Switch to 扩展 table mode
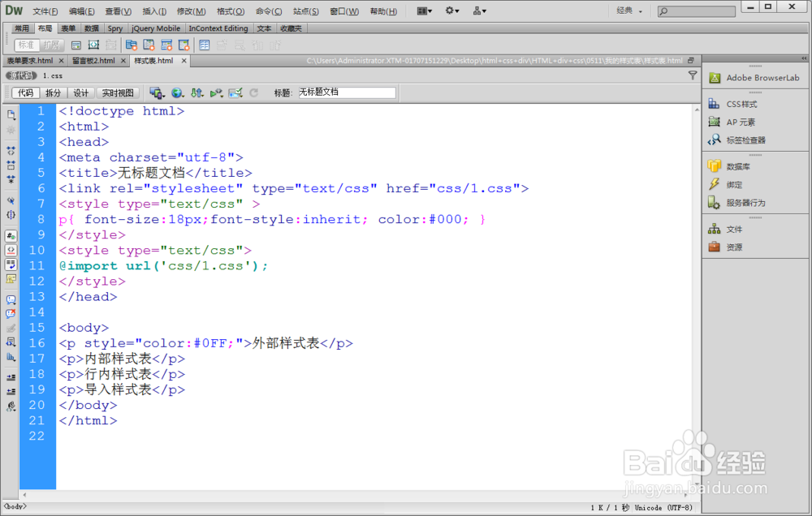Screen dimensions: 812x516 (50, 45)
